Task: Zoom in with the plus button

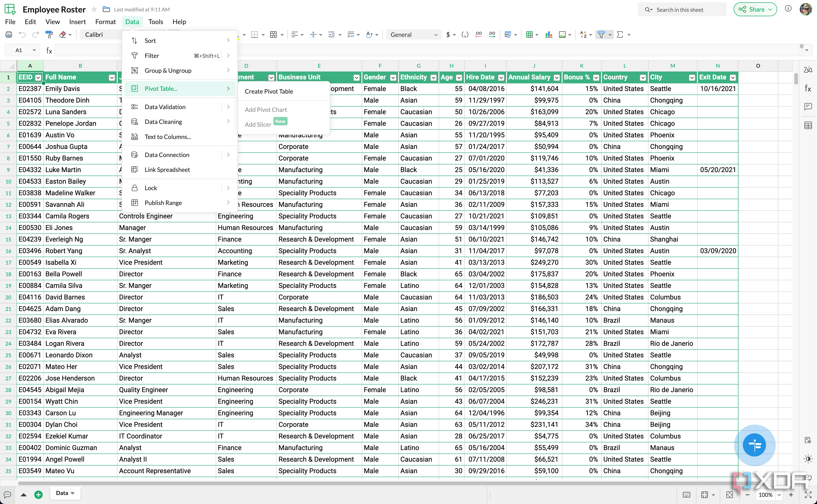Action: click(x=791, y=495)
